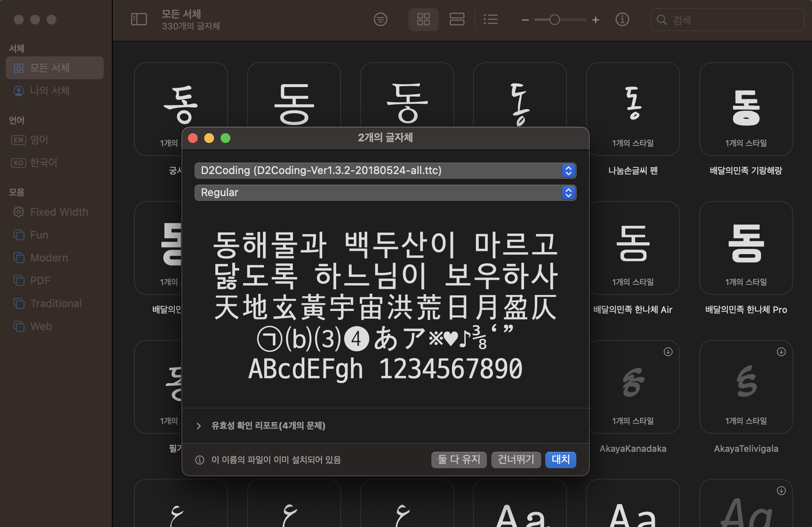
Task: Click the 둘 다 유지 button
Action: pos(459,460)
